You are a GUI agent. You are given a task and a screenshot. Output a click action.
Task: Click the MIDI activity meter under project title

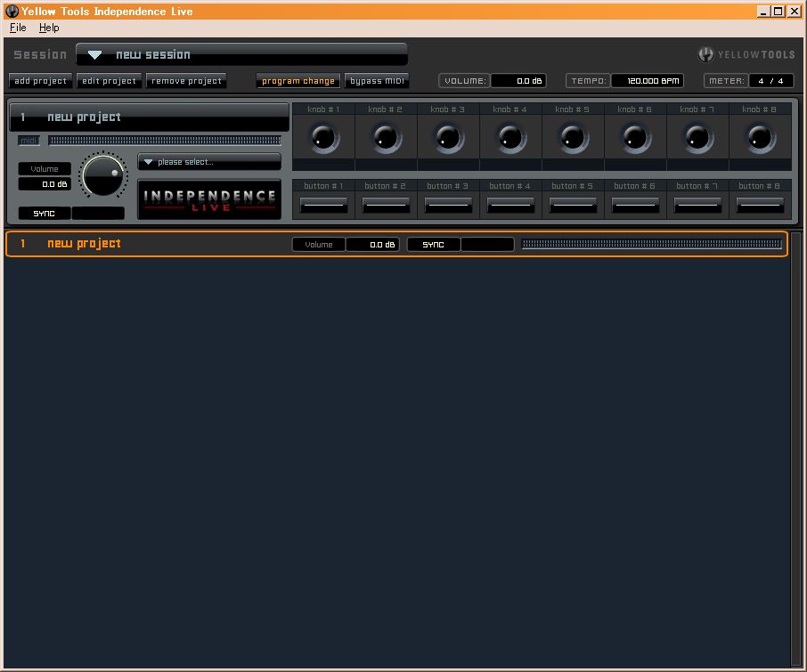pyautogui.click(x=165, y=141)
